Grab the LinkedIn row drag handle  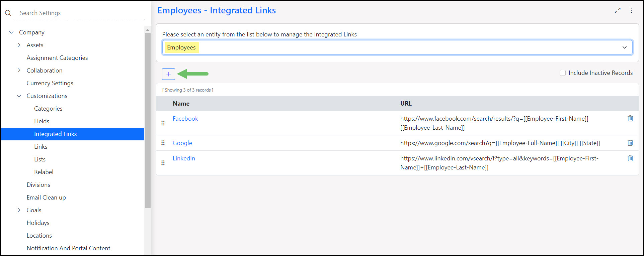[x=163, y=163]
